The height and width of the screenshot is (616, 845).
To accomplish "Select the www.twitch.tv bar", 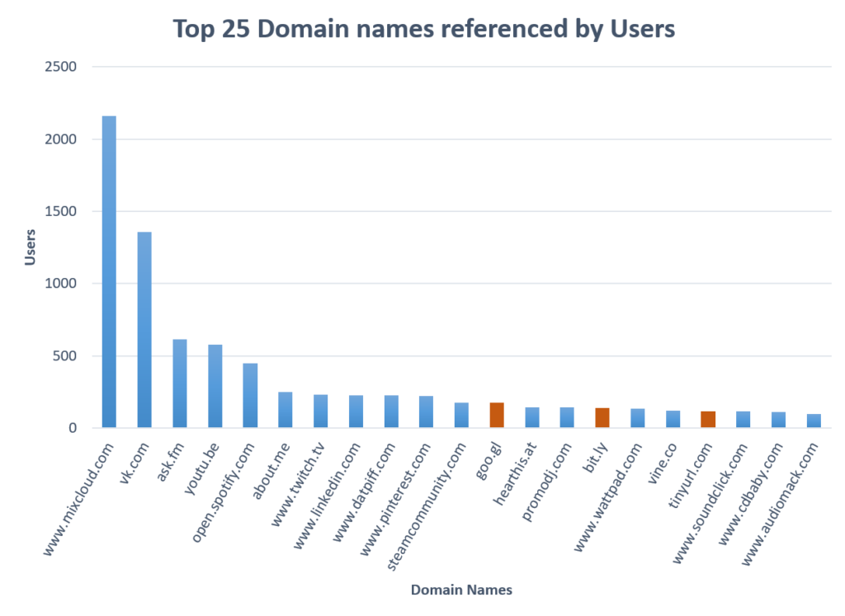I will [x=321, y=411].
